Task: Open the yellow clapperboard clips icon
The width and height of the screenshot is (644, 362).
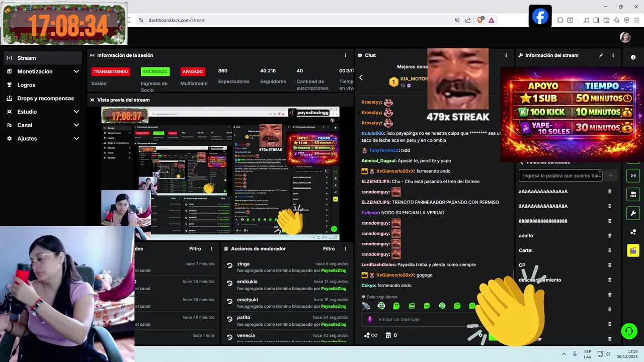Action: (633, 250)
